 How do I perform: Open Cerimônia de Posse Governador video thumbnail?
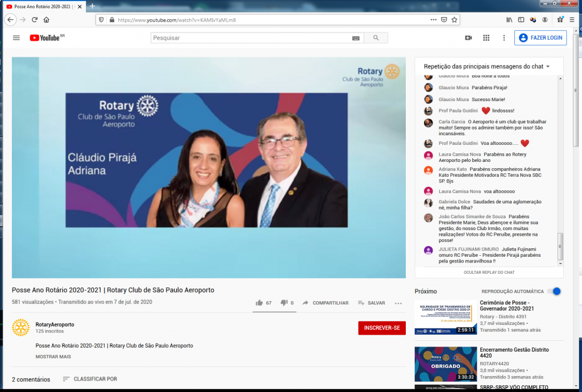point(446,317)
